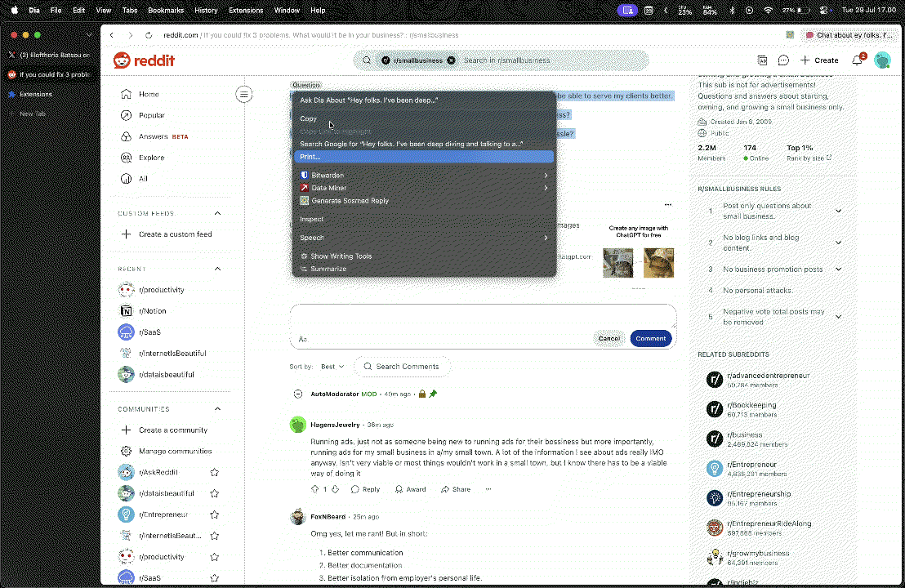Open the Popular feed
Image resolution: width=905 pixels, height=588 pixels.
(x=151, y=115)
